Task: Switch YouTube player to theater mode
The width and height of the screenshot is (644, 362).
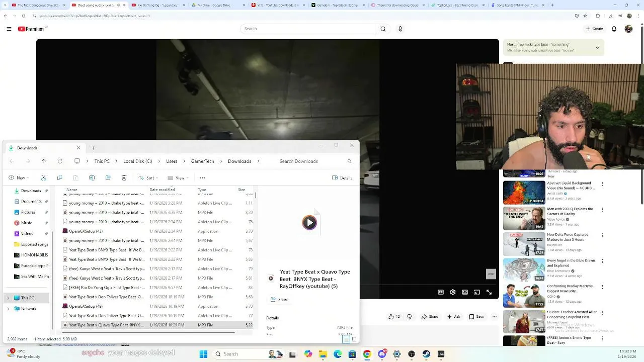Action: [x=465, y=292]
